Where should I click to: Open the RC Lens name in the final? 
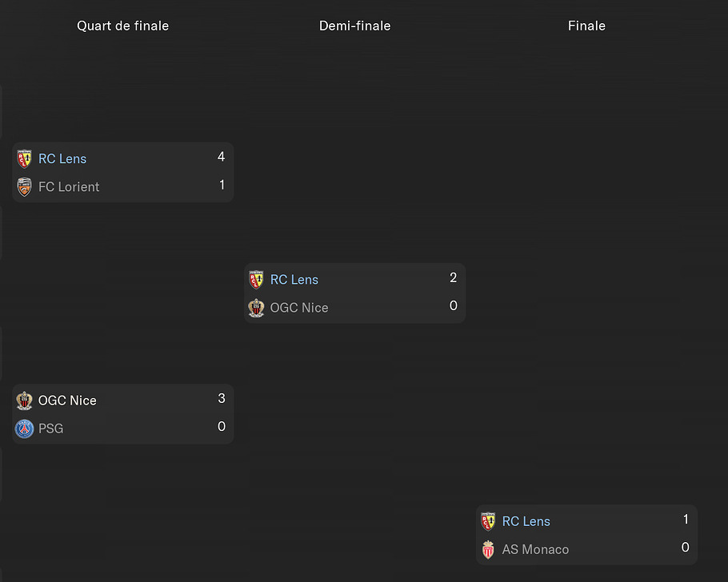point(526,521)
